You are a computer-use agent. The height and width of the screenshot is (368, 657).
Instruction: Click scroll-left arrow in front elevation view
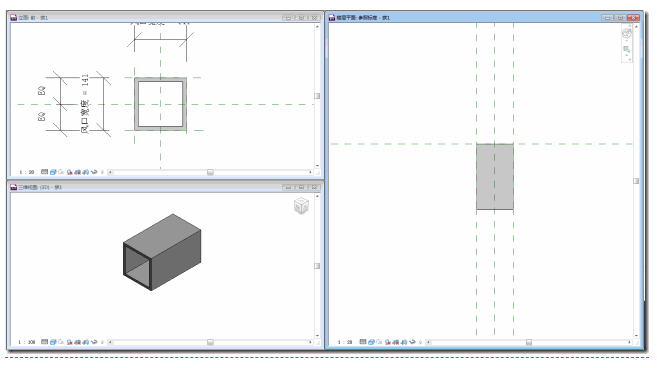[110, 172]
